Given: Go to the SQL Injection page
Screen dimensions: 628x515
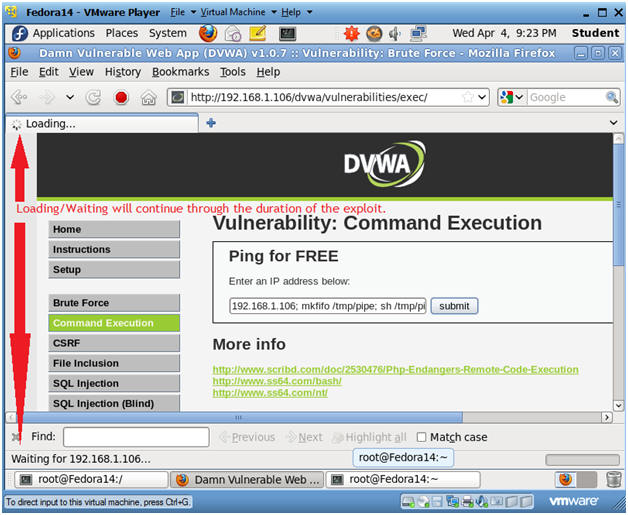Looking at the screenshot, I should [x=114, y=383].
